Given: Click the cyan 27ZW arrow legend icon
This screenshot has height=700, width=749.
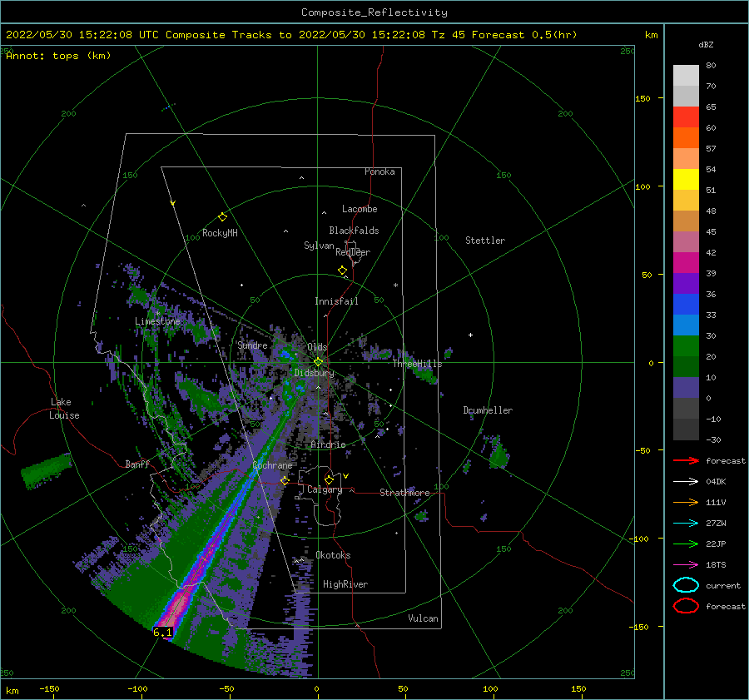Looking at the screenshot, I should (686, 524).
